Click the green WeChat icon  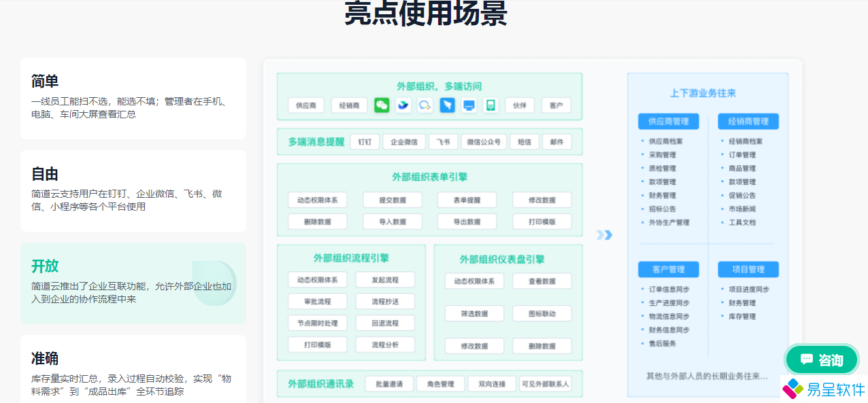(x=382, y=105)
